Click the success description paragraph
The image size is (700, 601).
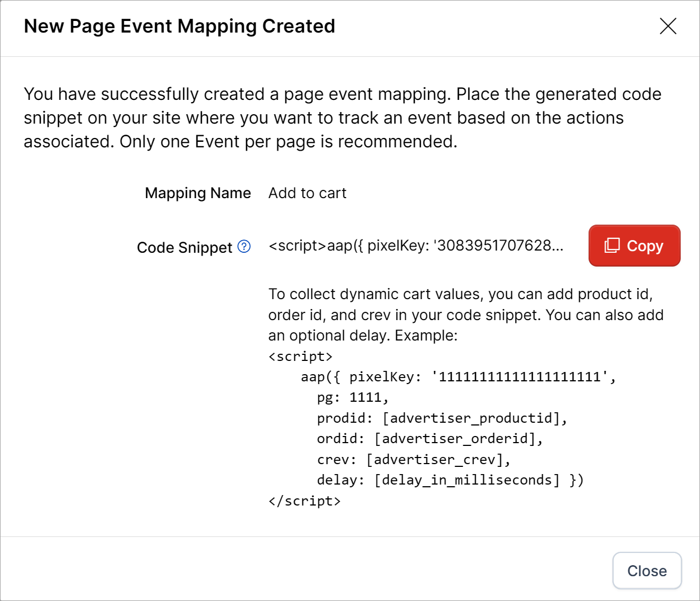(x=342, y=118)
